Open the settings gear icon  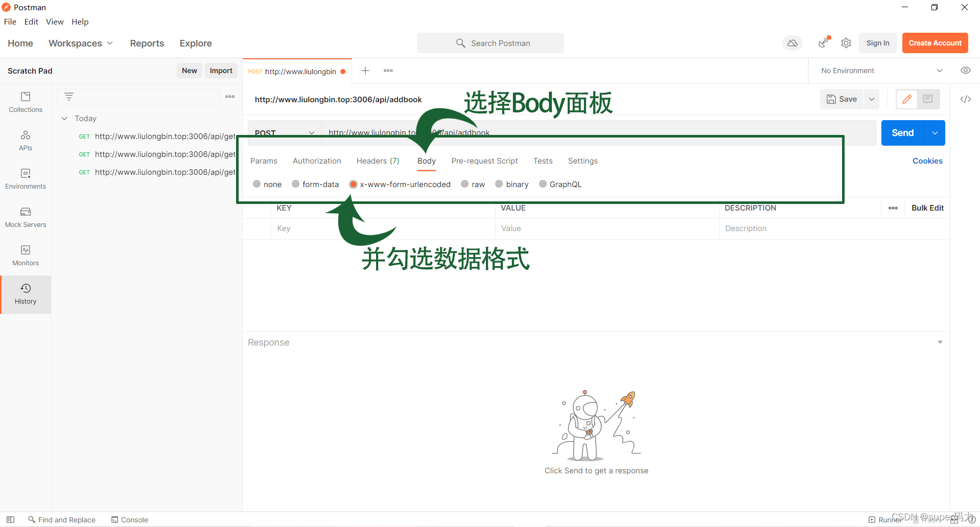point(846,43)
